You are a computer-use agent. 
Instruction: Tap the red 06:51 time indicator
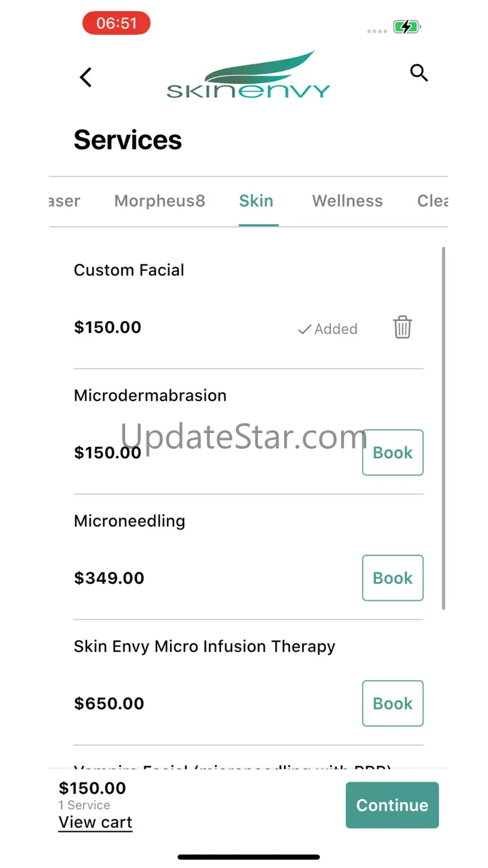point(116,24)
